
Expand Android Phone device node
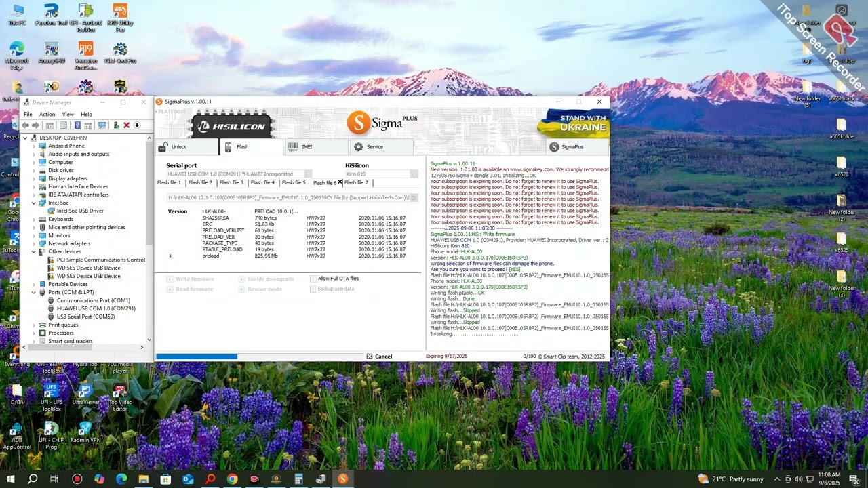click(34, 146)
